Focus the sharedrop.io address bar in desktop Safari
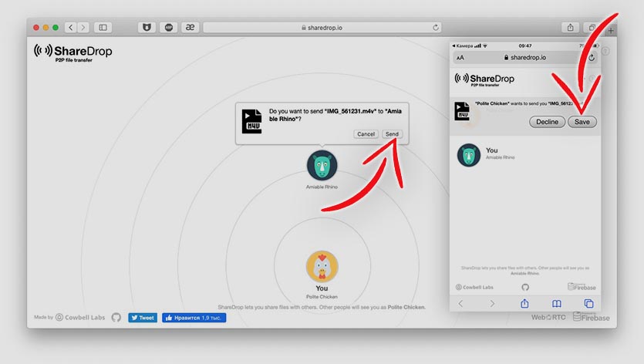This screenshot has width=644, height=364. pyautogui.click(x=322, y=28)
